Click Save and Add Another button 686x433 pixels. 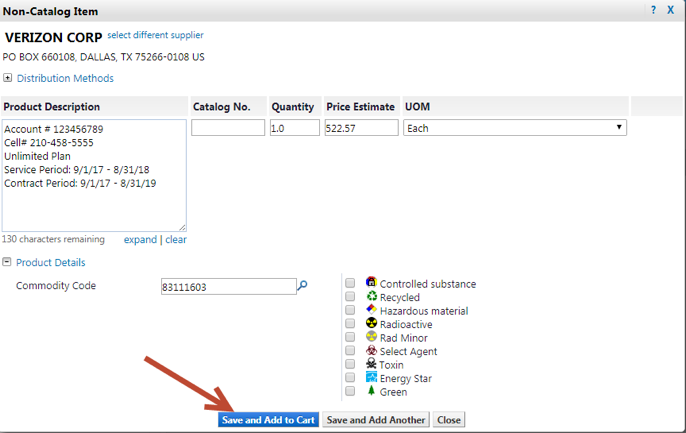(x=376, y=420)
